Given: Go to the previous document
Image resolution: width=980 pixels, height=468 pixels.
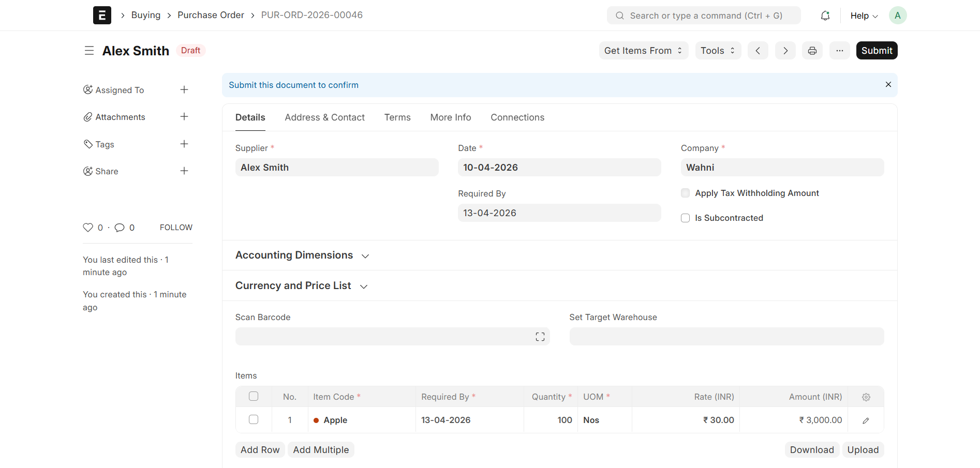Looking at the screenshot, I should pos(758,51).
